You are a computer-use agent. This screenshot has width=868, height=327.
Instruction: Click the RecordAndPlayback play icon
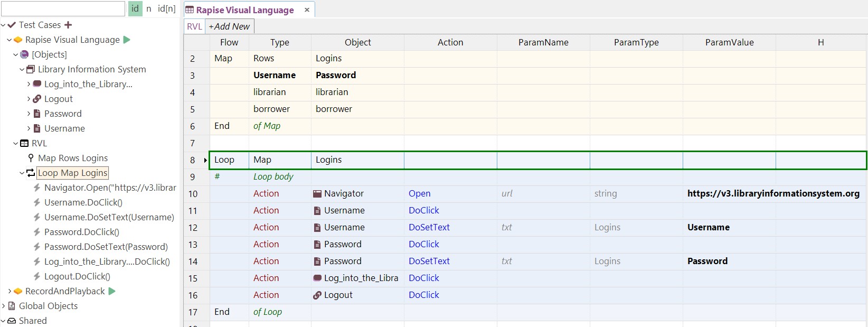[112, 291]
